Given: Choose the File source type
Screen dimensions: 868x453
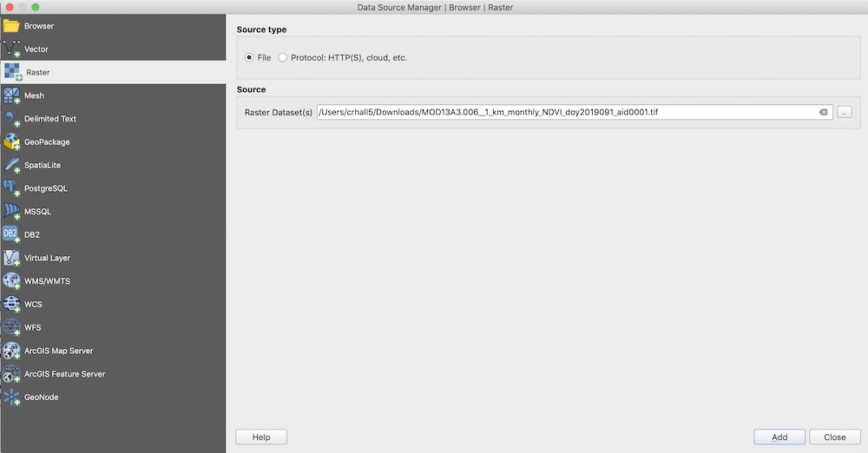Looking at the screenshot, I should 249,57.
